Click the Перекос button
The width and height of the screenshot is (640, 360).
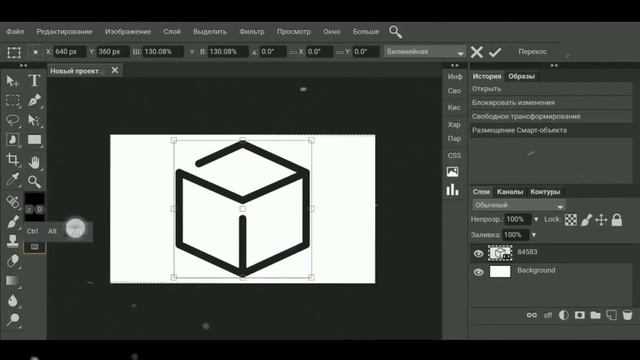click(532, 52)
